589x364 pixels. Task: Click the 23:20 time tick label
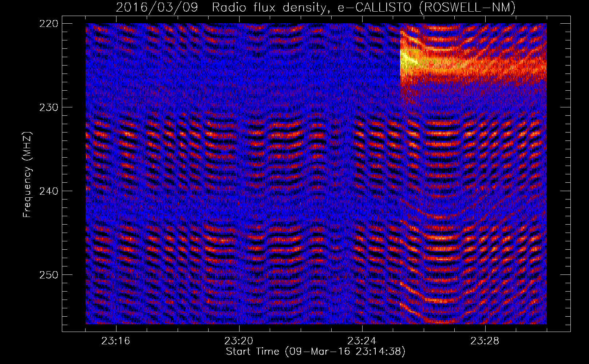(239, 341)
